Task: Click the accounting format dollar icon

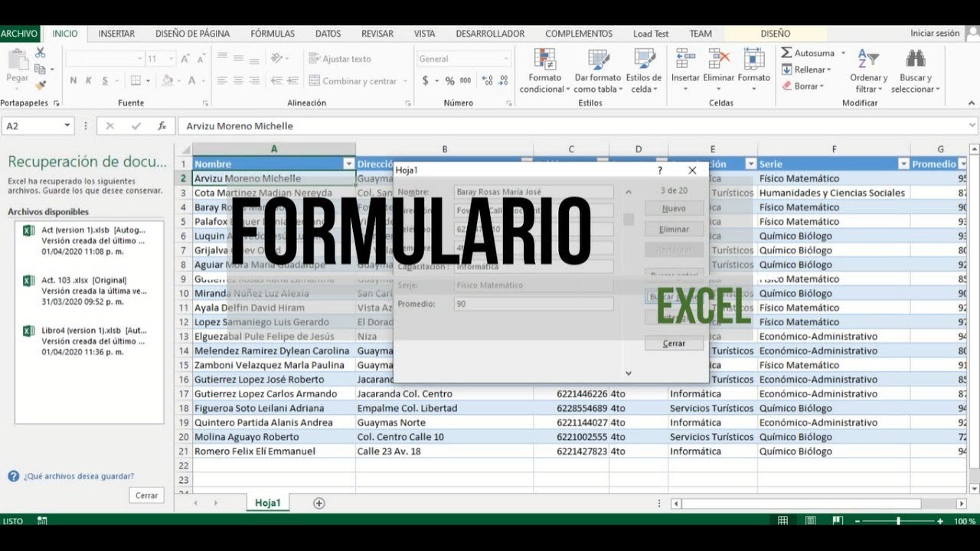Action: (426, 80)
